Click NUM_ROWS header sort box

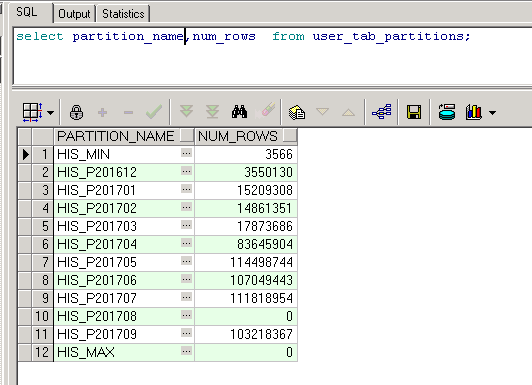290,136
